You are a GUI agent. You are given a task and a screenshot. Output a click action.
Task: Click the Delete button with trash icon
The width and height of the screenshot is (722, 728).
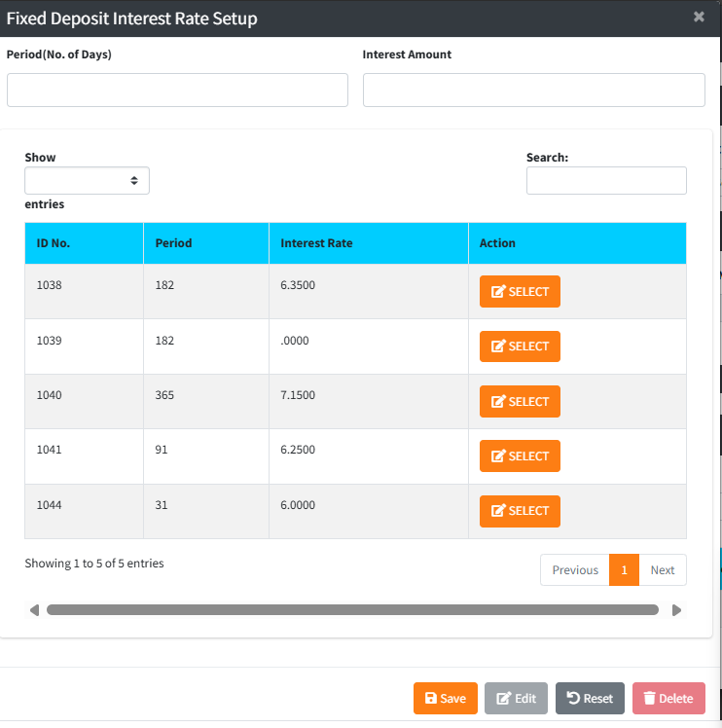click(668, 698)
